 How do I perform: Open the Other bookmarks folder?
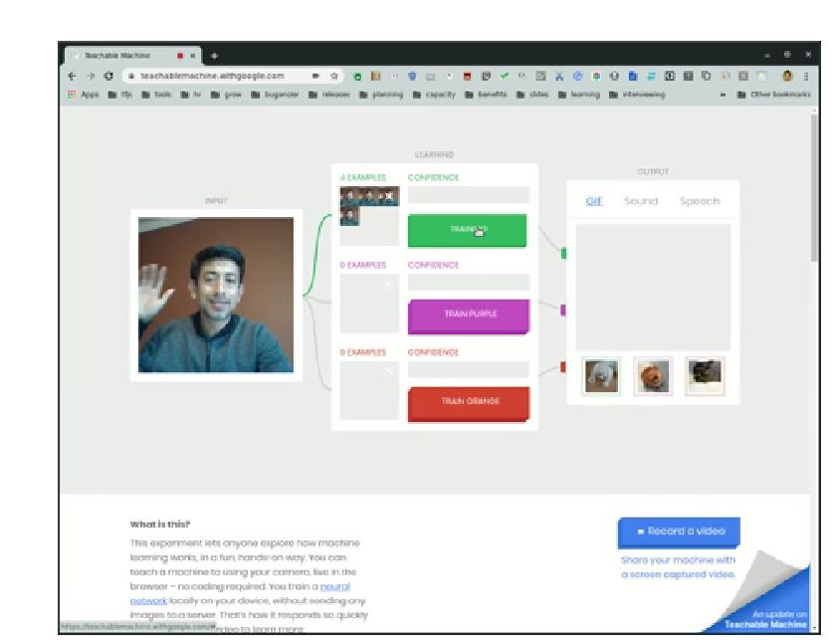pyautogui.click(x=774, y=95)
